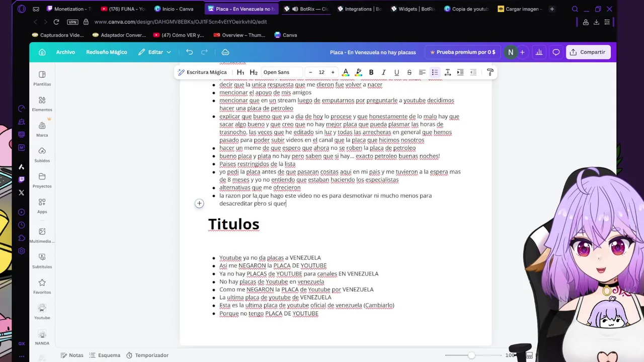Open Escritura Mágica tool
The width and height of the screenshot is (644, 362).
(202, 72)
